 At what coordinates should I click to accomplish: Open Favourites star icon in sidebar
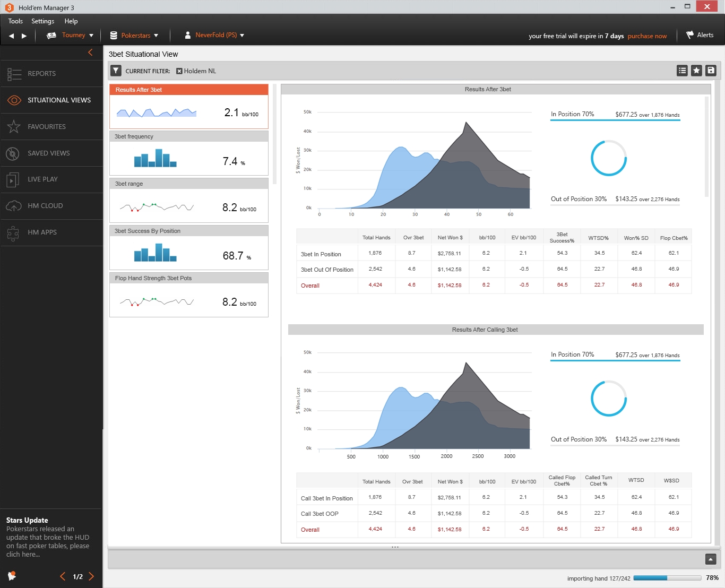(x=14, y=127)
